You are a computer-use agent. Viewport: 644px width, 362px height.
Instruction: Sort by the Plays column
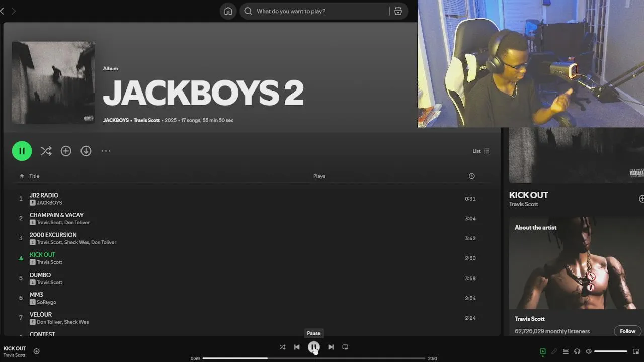[x=319, y=176]
